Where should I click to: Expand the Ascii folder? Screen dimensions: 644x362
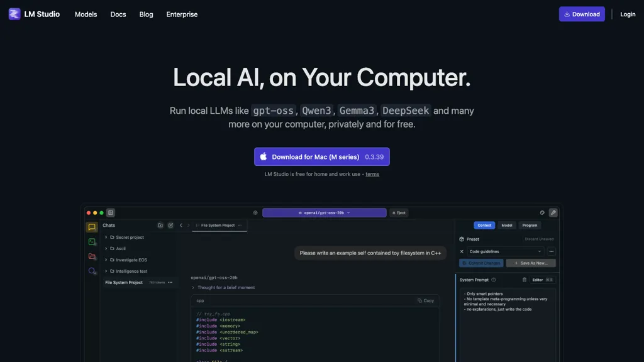point(106,249)
